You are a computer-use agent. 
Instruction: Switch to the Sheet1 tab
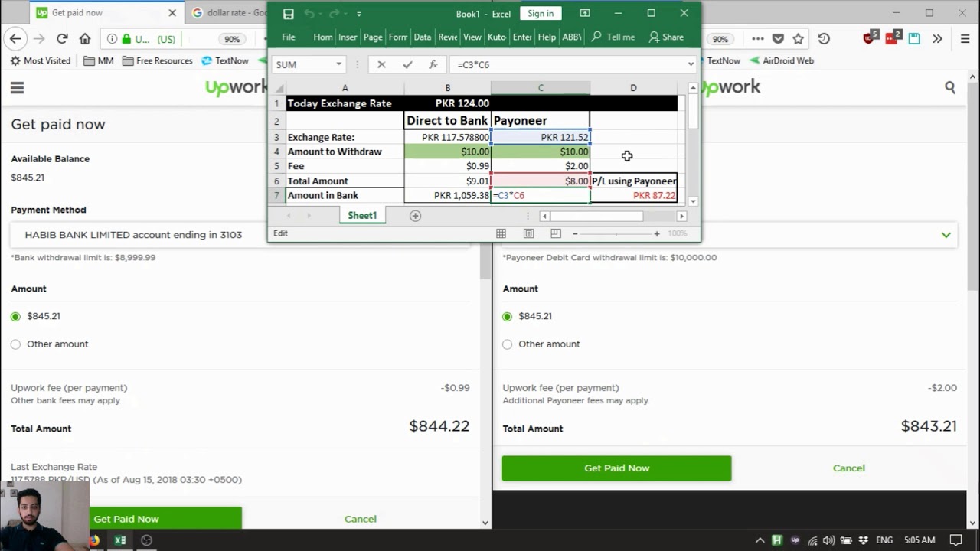pos(362,216)
